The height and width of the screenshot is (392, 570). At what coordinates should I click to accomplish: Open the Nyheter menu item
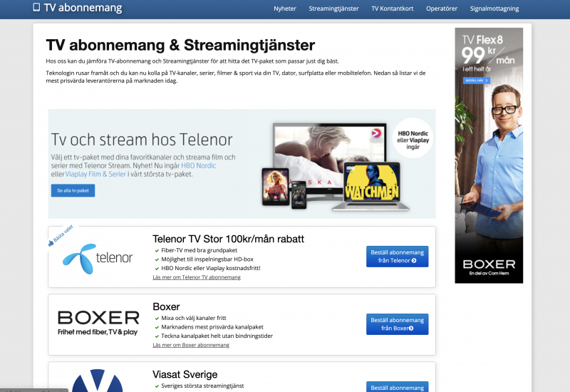click(284, 9)
